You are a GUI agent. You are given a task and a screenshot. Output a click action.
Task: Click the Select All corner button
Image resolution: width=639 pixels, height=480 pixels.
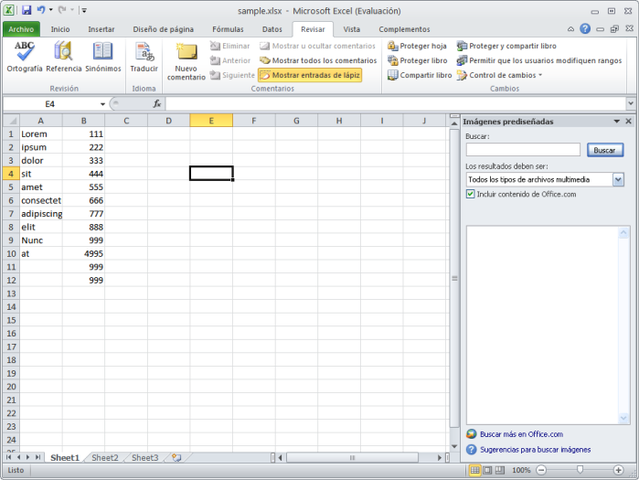[12, 121]
